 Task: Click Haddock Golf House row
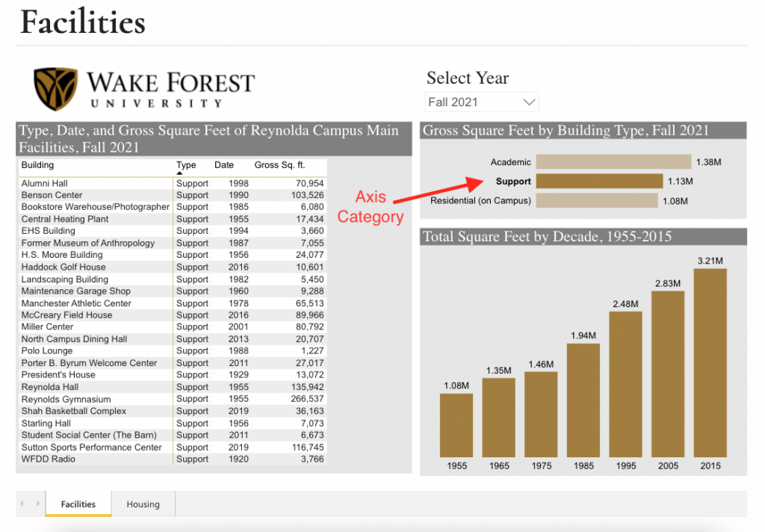pos(173,267)
